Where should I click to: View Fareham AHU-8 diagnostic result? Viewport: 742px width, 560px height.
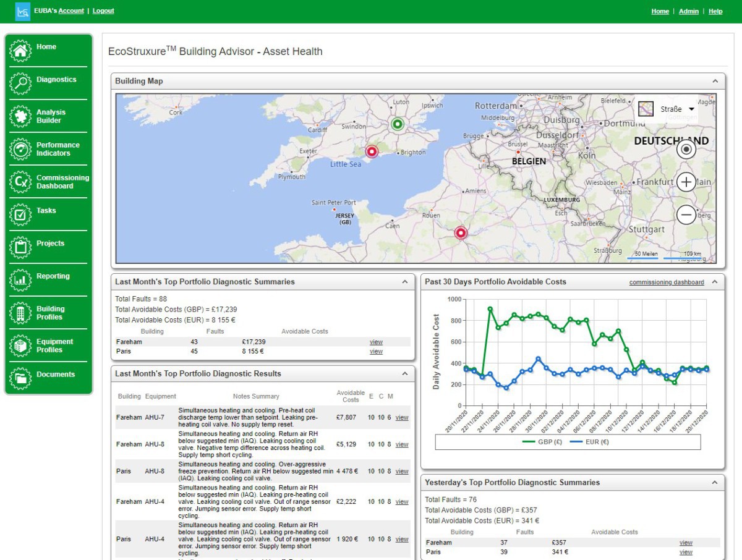click(402, 444)
